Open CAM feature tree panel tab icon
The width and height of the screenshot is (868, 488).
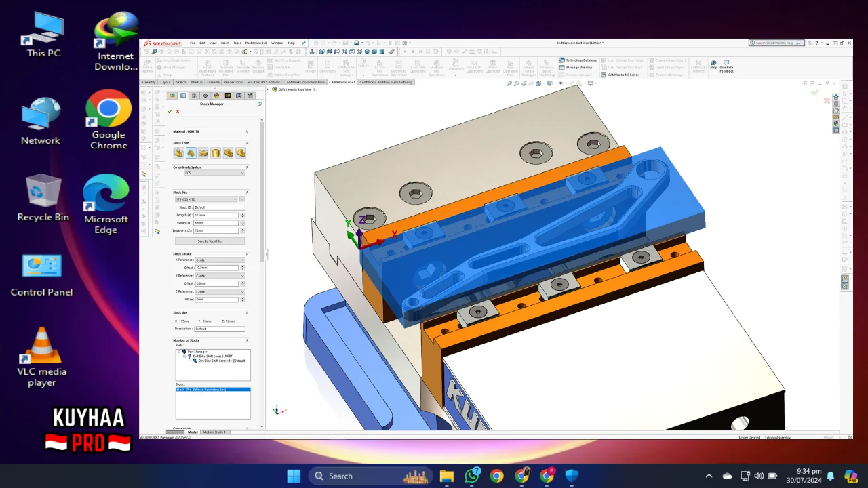pyautogui.click(x=227, y=96)
